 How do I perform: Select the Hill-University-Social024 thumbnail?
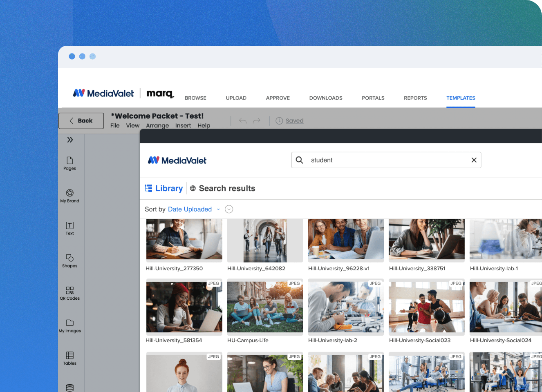[x=506, y=306]
